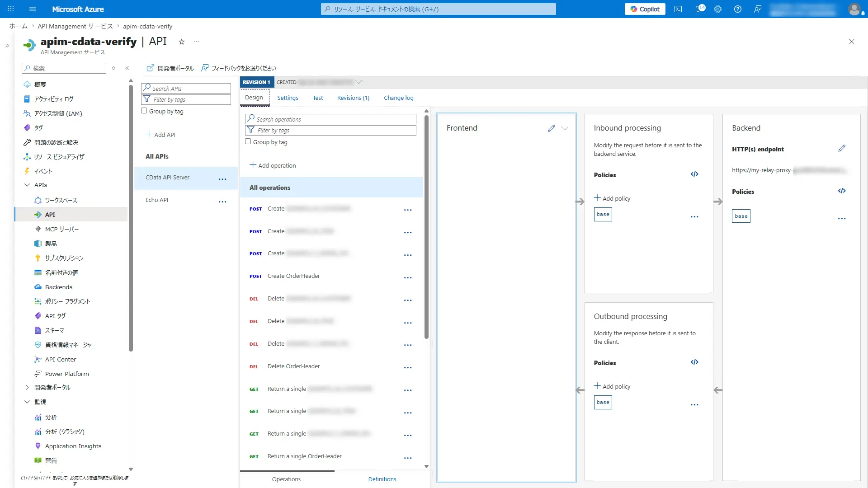The height and width of the screenshot is (488, 868).
Task: Click Add API
Action: pos(160,135)
